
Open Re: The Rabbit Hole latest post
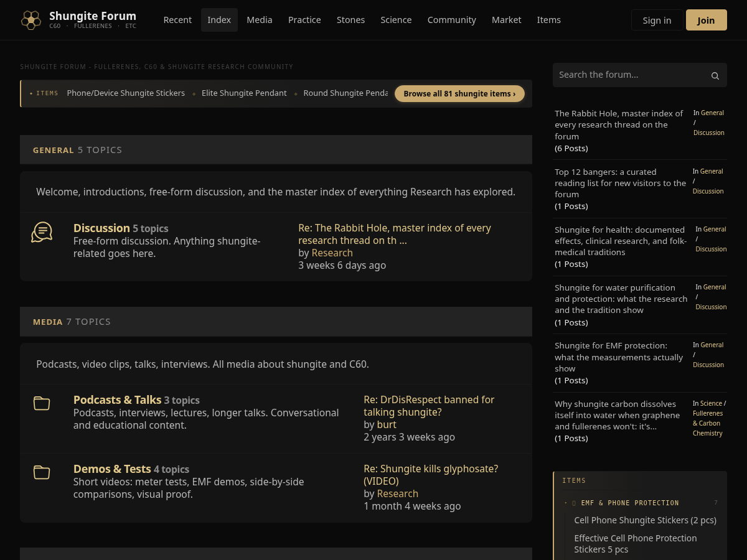point(395,234)
